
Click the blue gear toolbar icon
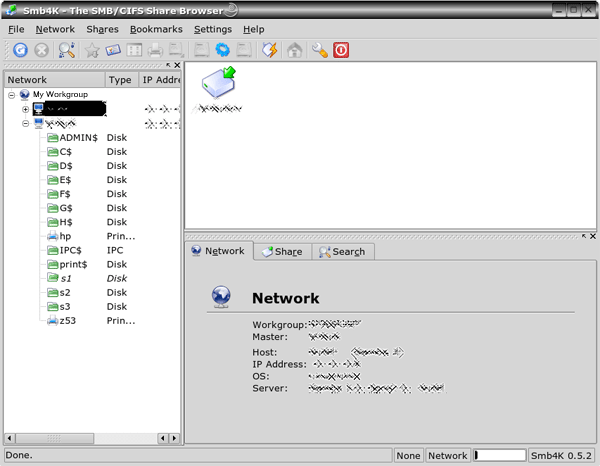[x=223, y=50]
